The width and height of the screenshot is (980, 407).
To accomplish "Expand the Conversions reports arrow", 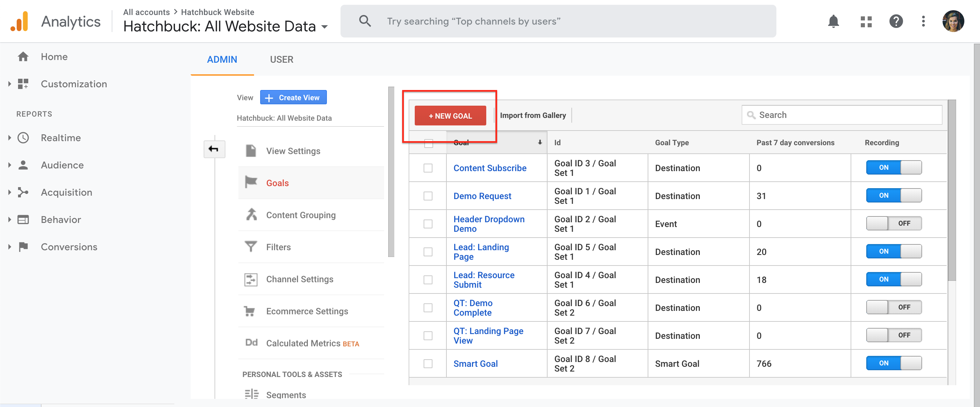I will coord(10,247).
